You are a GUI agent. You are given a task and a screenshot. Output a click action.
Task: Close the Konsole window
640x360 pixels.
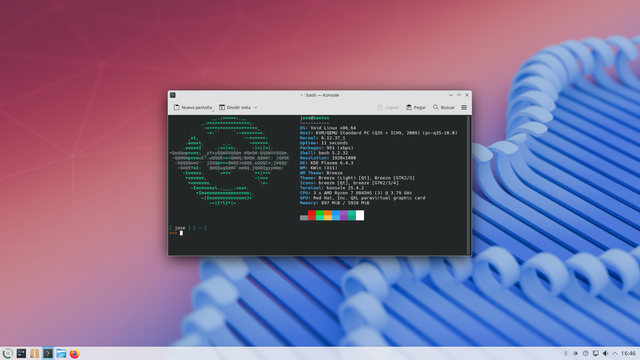click(x=467, y=95)
